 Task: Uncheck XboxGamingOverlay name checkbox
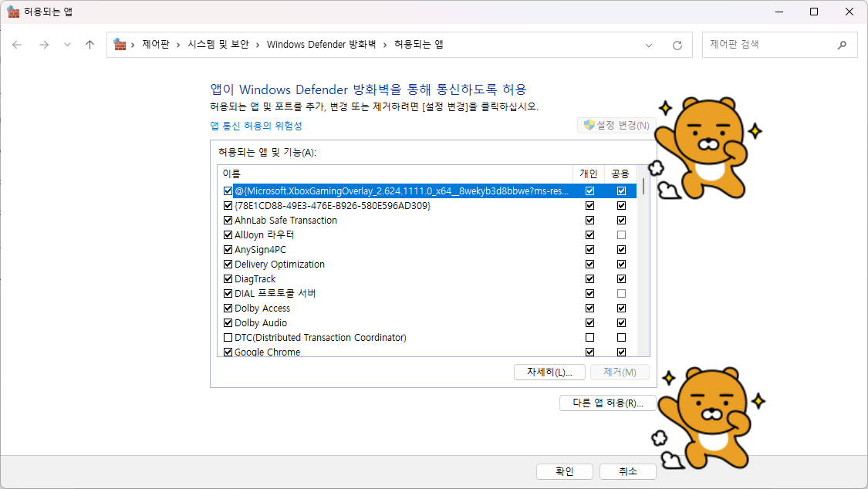tap(228, 191)
